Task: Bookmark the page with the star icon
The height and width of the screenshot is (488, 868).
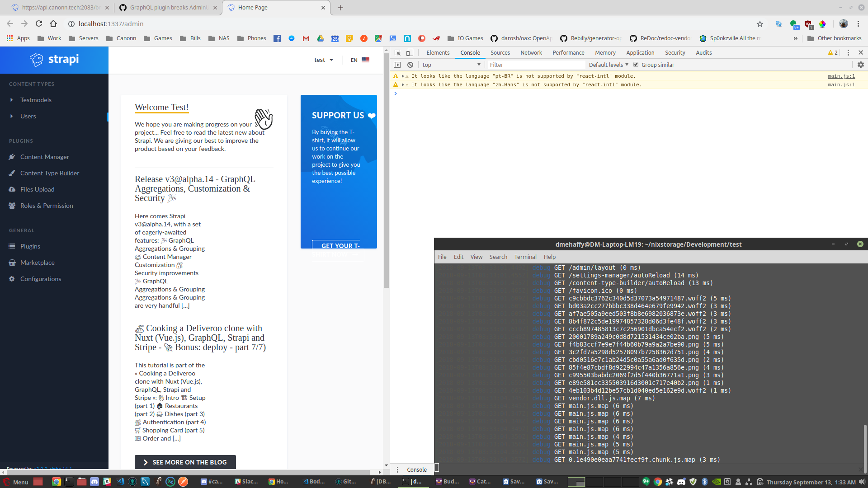Action: coord(760,24)
